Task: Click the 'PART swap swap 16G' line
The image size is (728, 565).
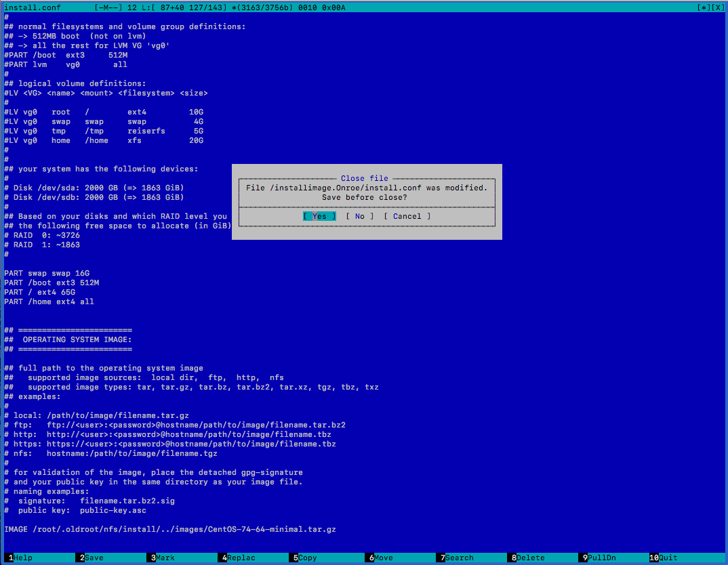Action: coord(47,273)
